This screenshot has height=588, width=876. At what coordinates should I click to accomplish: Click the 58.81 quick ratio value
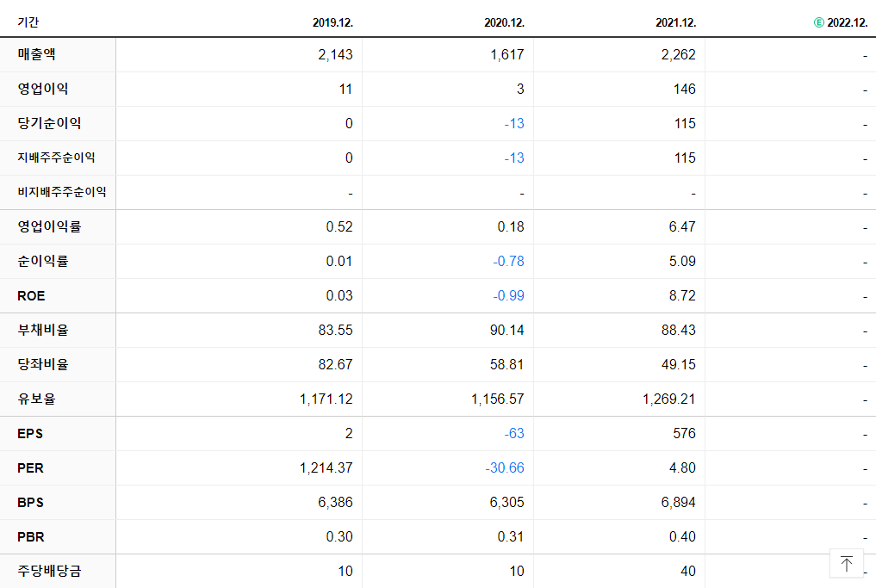pyautogui.click(x=506, y=365)
